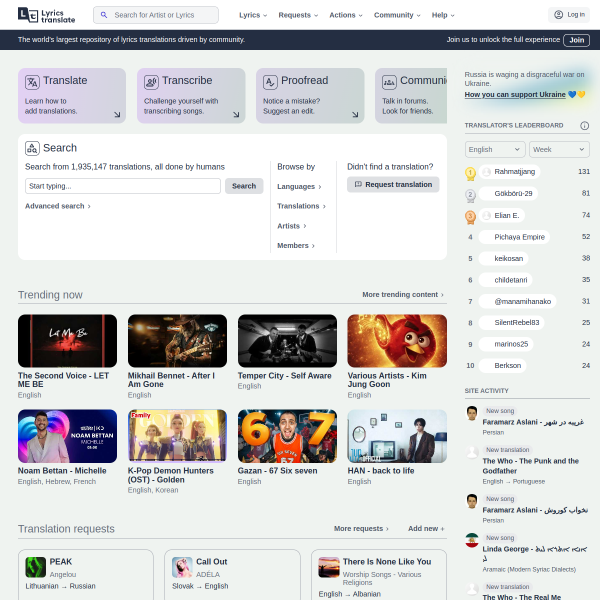The image size is (600, 600).
Task: Click the Transcribe card icon
Action: [x=152, y=82]
